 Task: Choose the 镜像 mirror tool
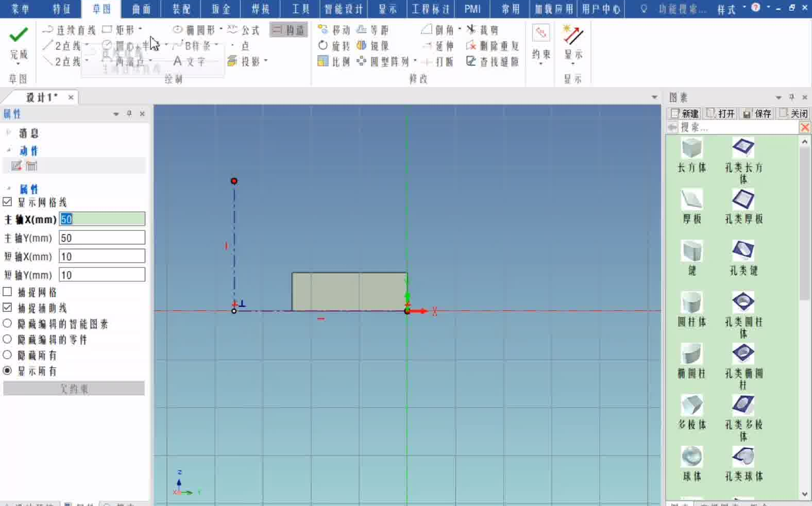[x=373, y=45]
